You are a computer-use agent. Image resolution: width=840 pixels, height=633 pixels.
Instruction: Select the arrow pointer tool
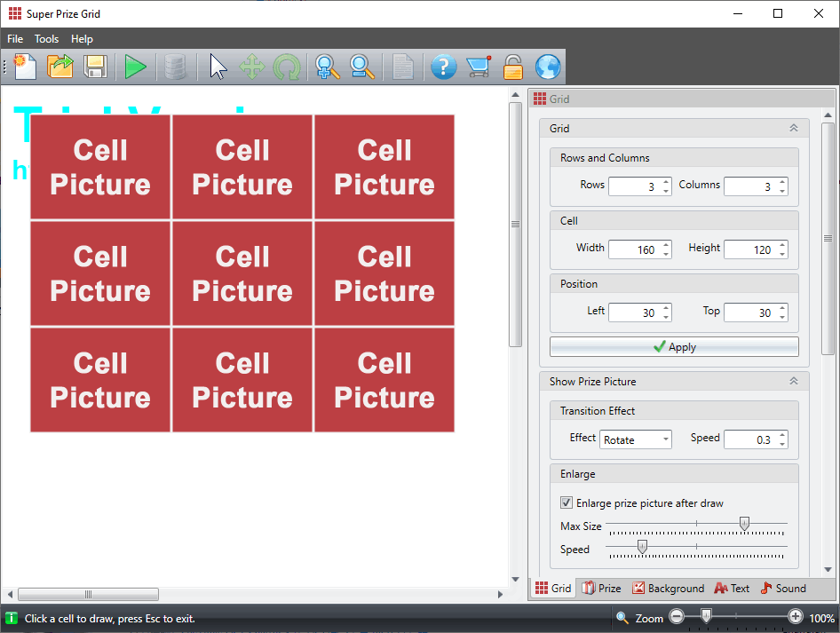[218, 67]
